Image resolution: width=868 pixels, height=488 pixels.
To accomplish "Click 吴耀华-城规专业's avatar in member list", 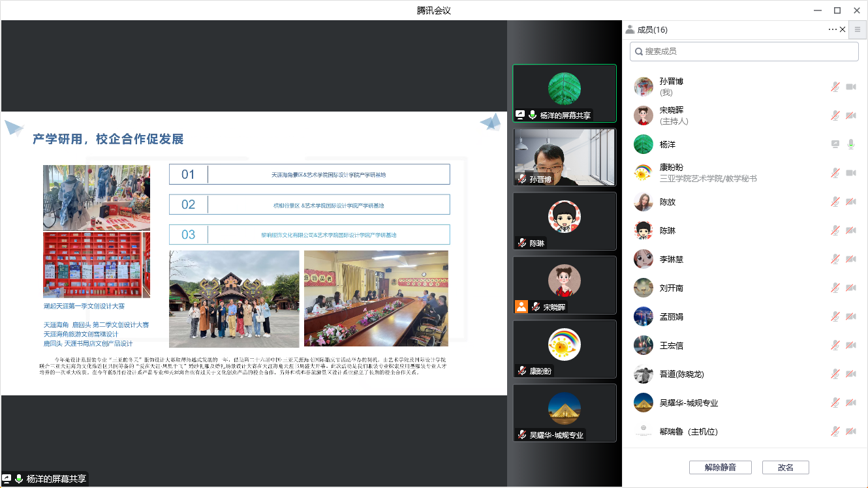I will coord(643,403).
